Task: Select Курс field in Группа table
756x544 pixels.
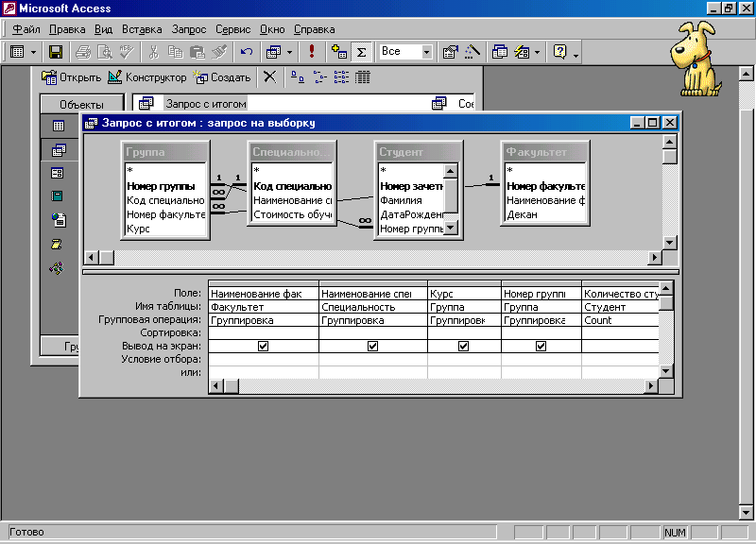Action: [x=165, y=229]
